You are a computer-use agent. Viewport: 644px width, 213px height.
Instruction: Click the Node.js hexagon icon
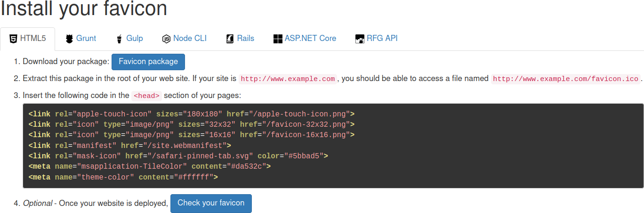(x=166, y=39)
